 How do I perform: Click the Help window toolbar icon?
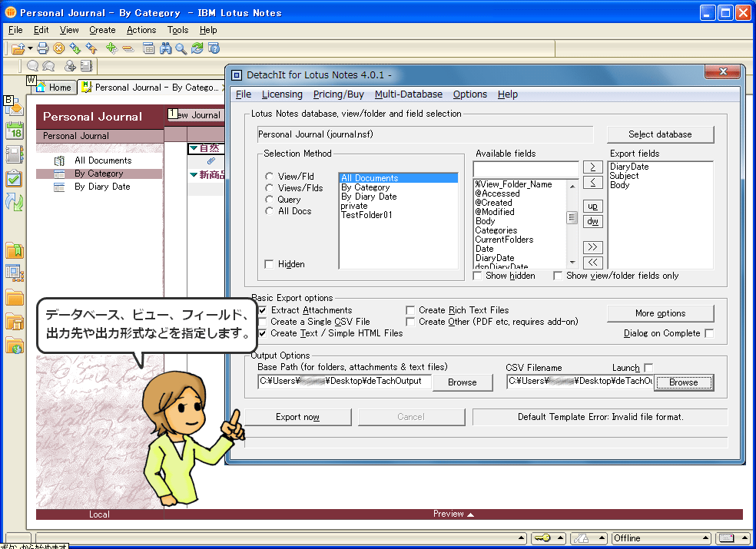(x=214, y=48)
